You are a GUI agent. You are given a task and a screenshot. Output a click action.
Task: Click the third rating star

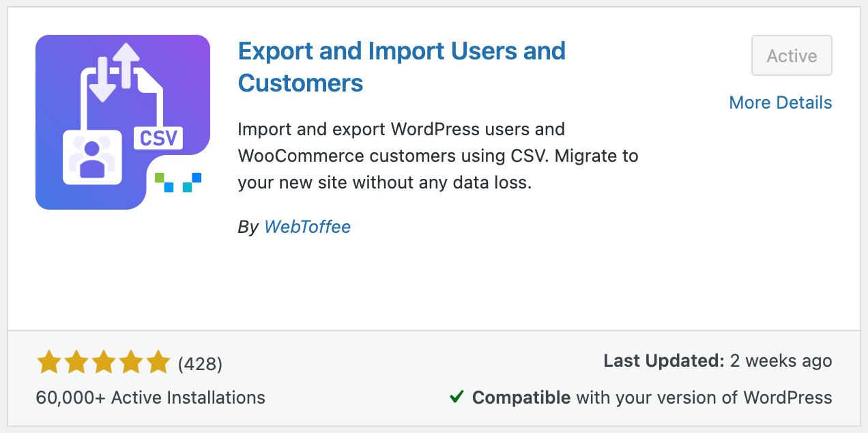coord(104,363)
